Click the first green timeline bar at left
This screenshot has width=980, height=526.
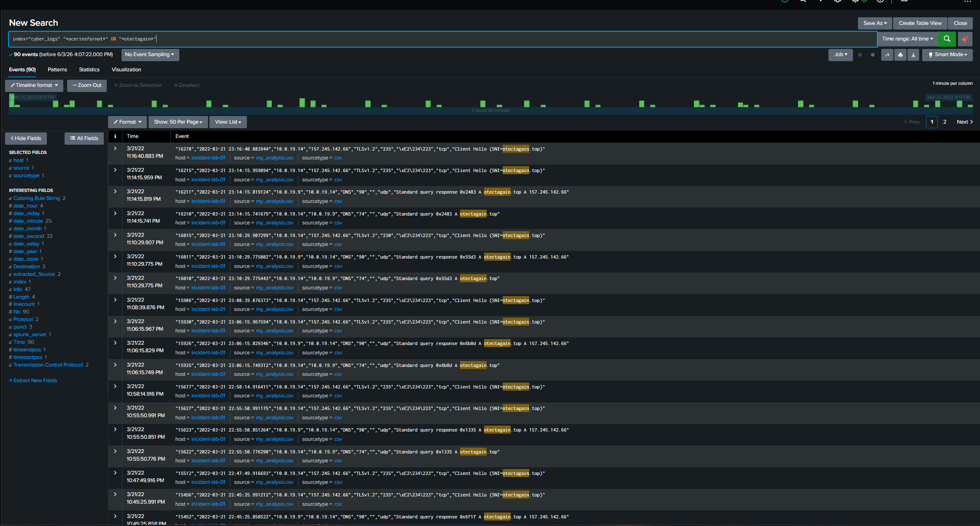12,100
